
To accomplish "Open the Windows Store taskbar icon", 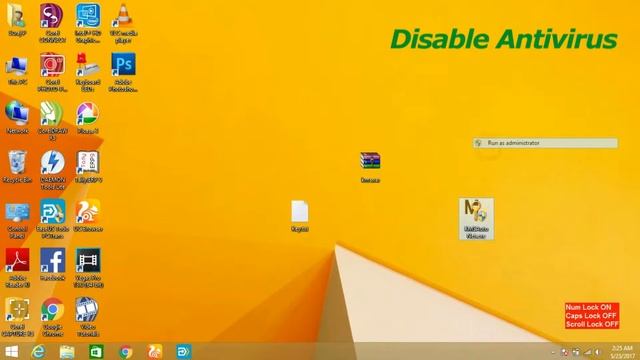I will point(96,351).
